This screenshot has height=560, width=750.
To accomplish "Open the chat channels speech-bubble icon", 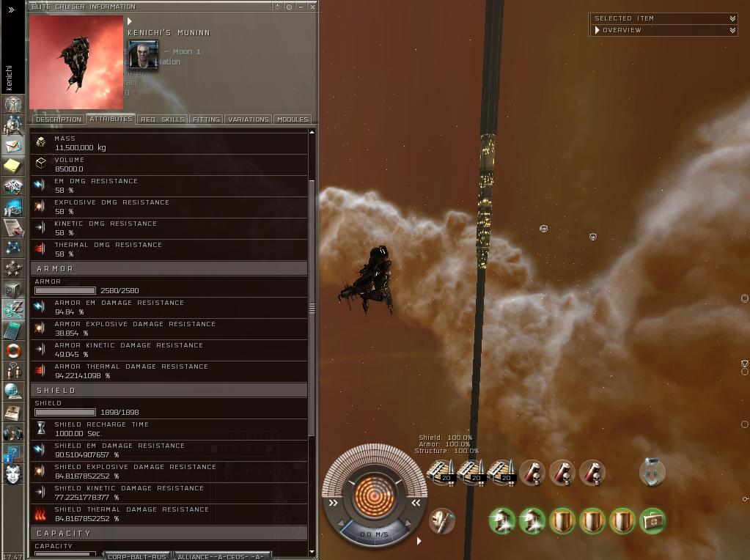I will coord(13,371).
